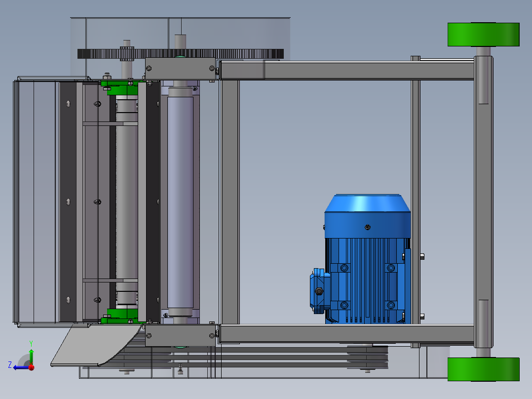Select the bottom green wheel

coord(484,369)
